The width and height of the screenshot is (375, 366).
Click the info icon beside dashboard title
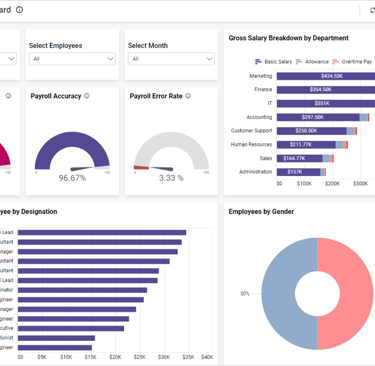pyautogui.click(x=20, y=10)
